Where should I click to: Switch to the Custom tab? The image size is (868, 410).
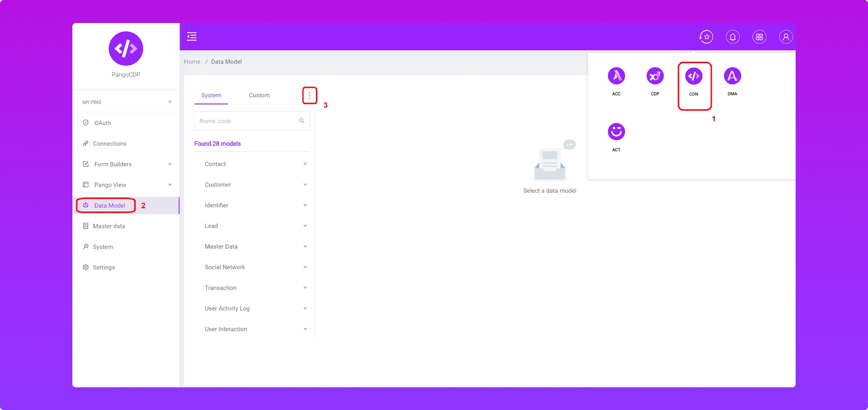[259, 95]
